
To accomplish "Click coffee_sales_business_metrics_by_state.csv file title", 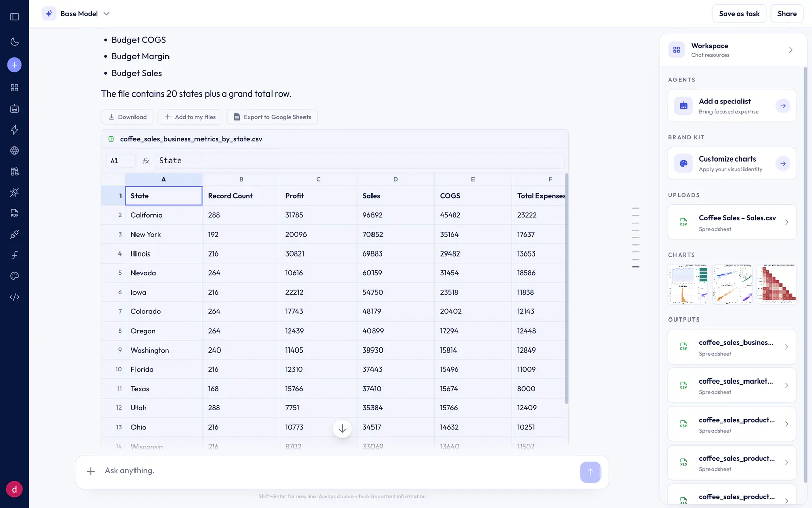I will (x=191, y=139).
